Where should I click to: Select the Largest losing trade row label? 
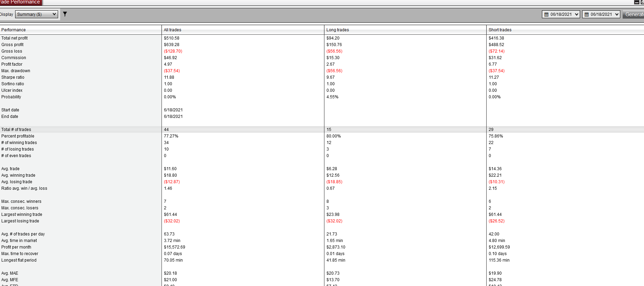(20, 221)
